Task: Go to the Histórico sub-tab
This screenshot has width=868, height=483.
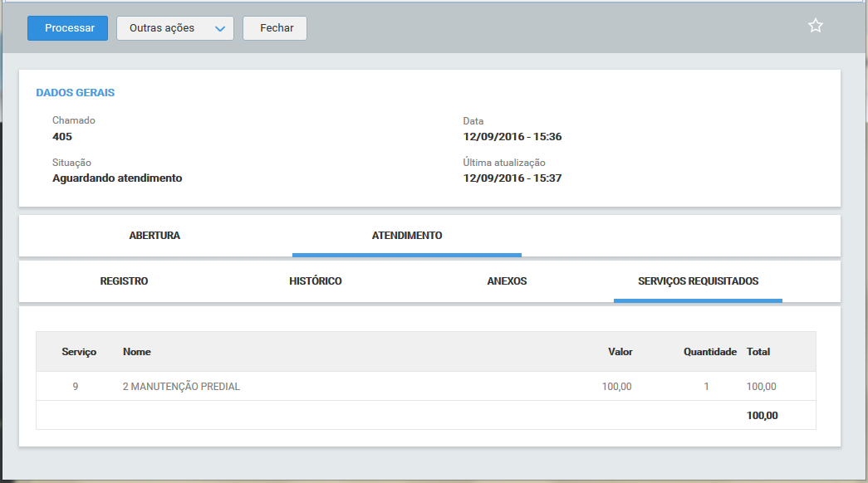Action: pyautogui.click(x=316, y=281)
